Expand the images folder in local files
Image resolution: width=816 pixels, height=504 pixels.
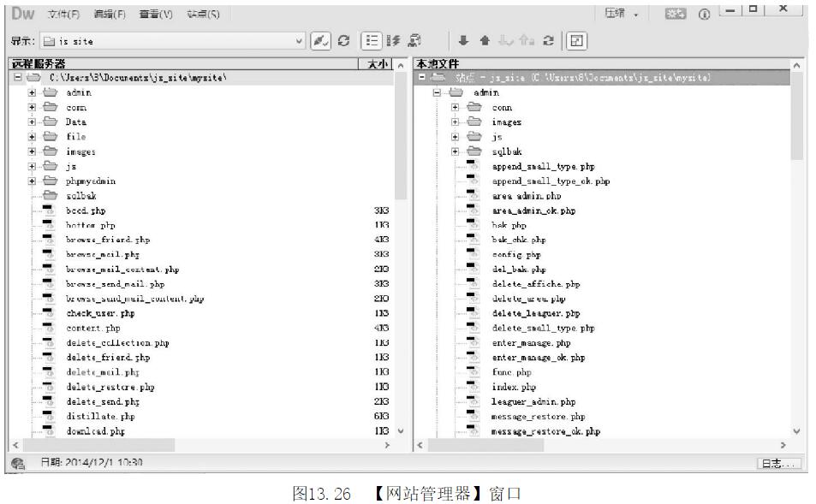pos(456,122)
